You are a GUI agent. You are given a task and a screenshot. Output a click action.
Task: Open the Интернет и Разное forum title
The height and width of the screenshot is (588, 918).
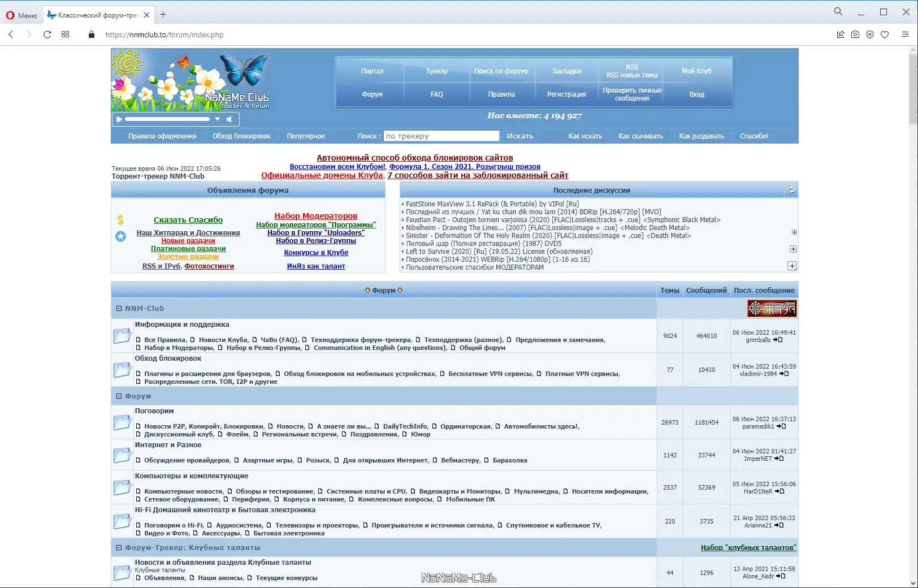tap(168, 445)
